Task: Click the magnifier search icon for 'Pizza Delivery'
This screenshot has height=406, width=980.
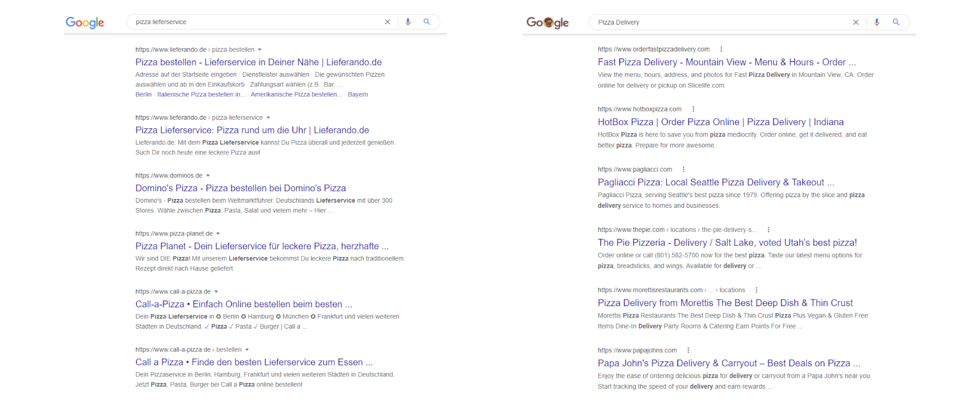Action: (x=896, y=23)
